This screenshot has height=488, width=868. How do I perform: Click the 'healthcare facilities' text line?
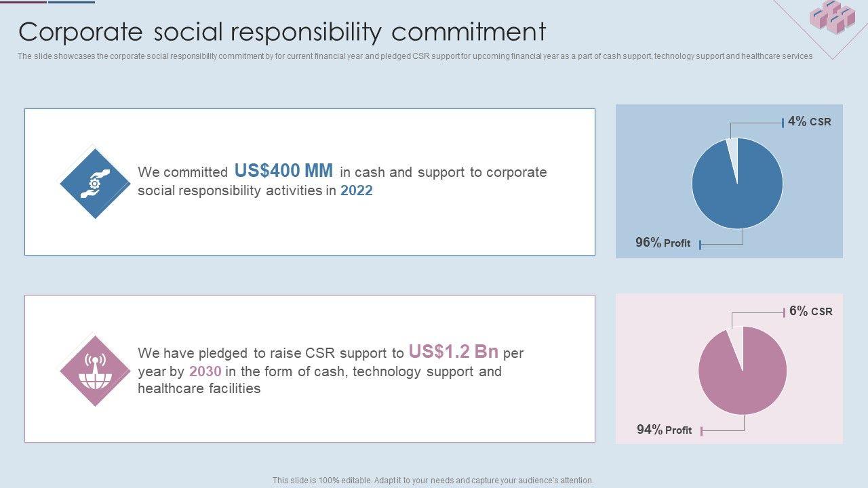click(199, 388)
